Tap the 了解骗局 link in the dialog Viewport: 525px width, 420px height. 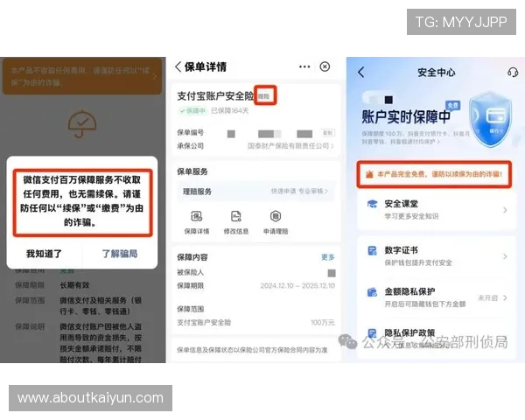point(120,254)
